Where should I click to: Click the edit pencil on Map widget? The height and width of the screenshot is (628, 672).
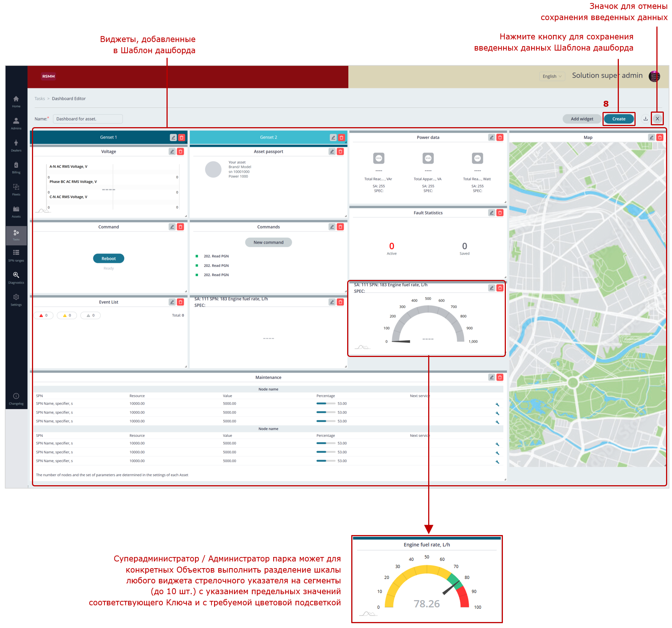652,138
